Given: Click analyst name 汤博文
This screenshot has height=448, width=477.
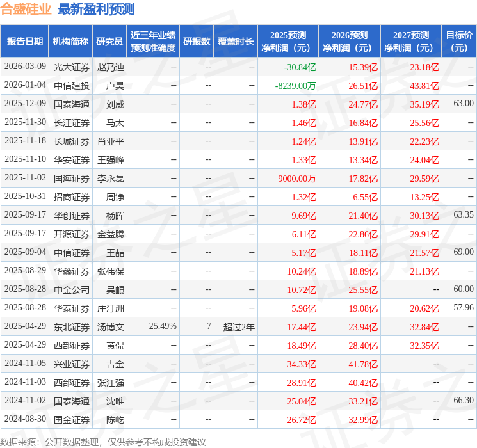Looking at the screenshot, I should pos(110,326).
